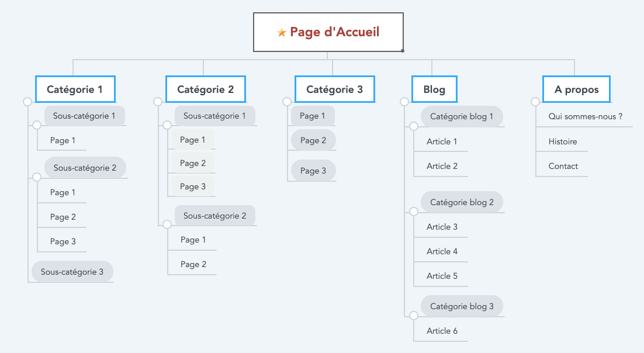Image resolution: width=644 pixels, height=353 pixels.
Task: Select the Catégorie 1 node
Action: (x=75, y=89)
